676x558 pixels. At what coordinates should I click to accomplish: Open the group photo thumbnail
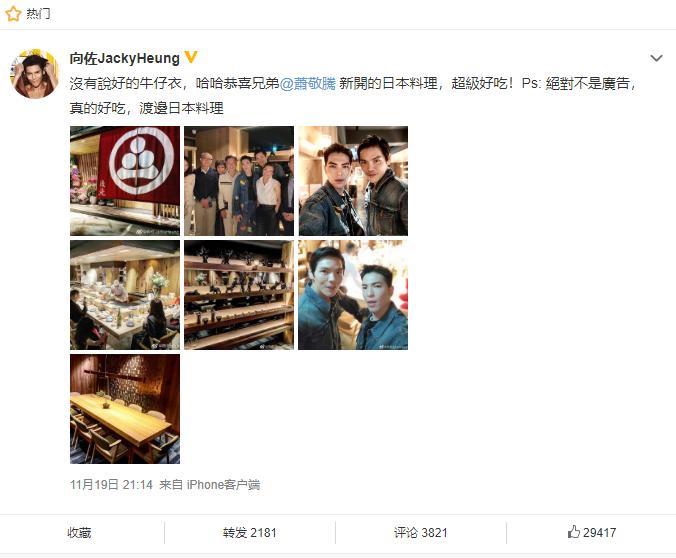click(x=239, y=181)
